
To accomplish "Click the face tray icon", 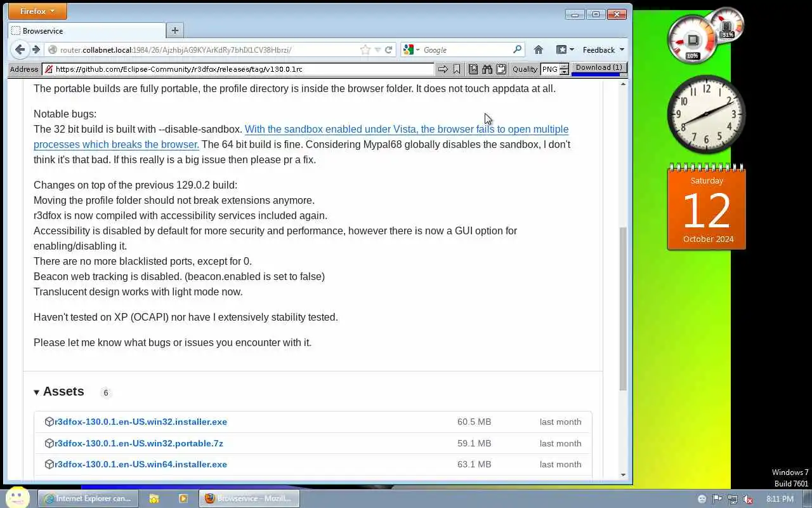I will (702, 499).
